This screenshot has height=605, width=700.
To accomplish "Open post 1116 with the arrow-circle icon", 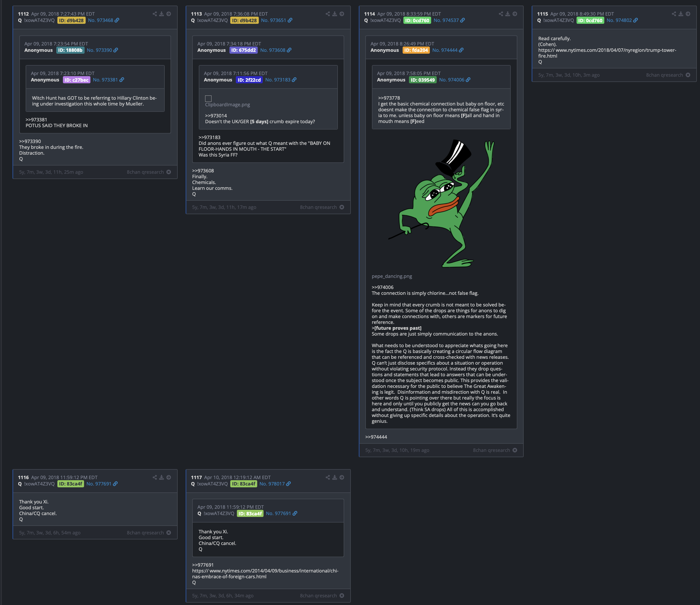I will pyautogui.click(x=169, y=477).
